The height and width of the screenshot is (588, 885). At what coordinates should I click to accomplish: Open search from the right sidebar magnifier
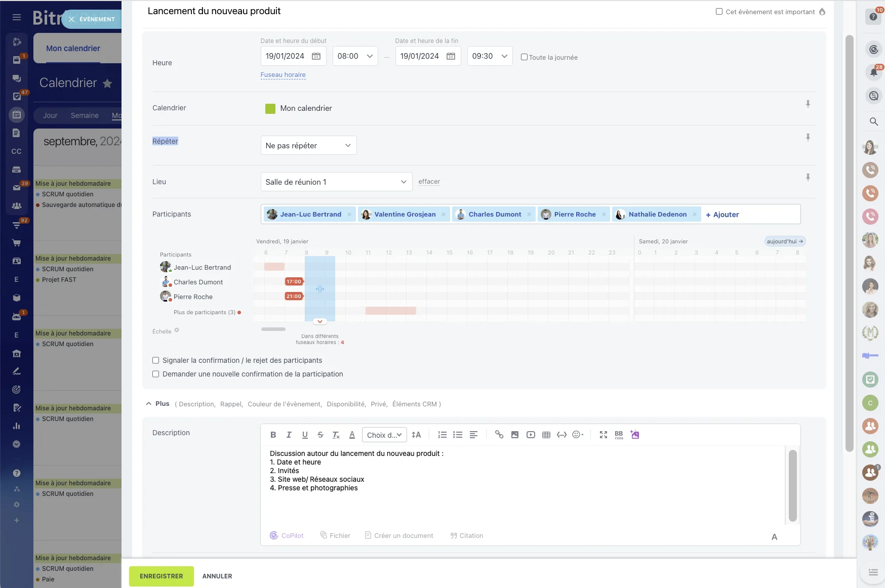tap(874, 121)
